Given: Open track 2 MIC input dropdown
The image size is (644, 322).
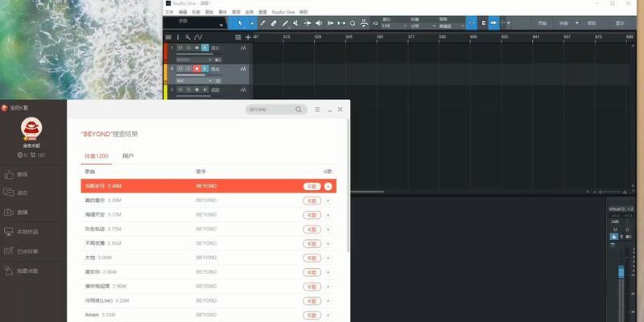Looking at the screenshot, I should pyautogui.click(x=194, y=81).
